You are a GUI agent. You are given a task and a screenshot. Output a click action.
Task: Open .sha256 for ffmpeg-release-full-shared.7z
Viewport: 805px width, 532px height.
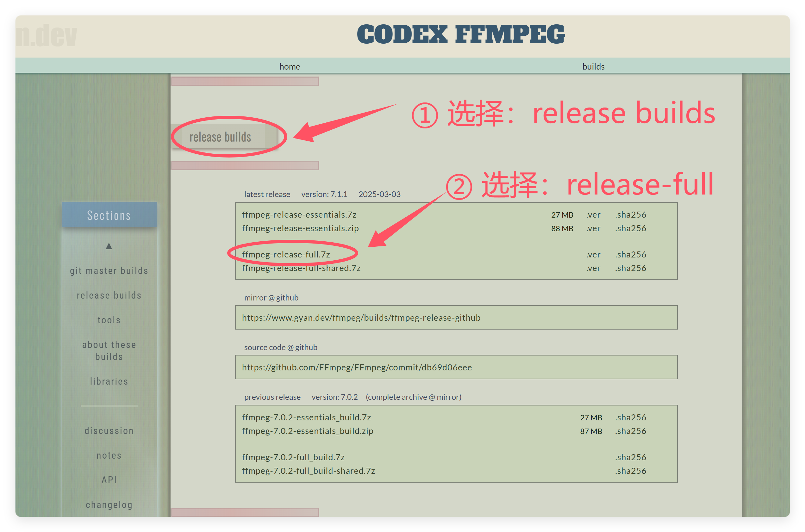[x=631, y=268]
